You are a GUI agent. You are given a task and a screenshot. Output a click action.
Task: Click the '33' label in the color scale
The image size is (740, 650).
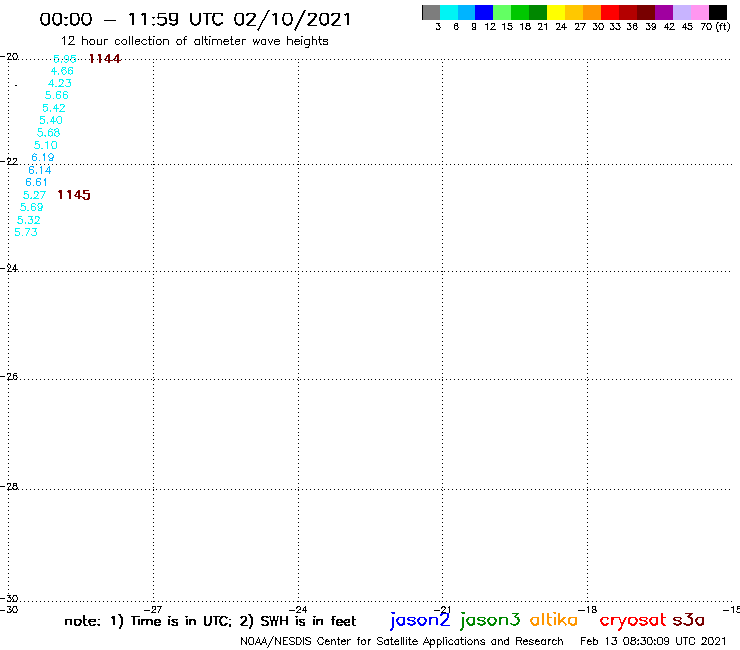click(x=615, y=27)
